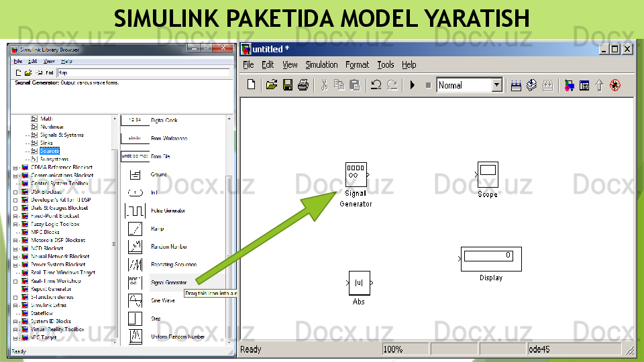Click the Save icon in model toolbar

tap(287, 85)
